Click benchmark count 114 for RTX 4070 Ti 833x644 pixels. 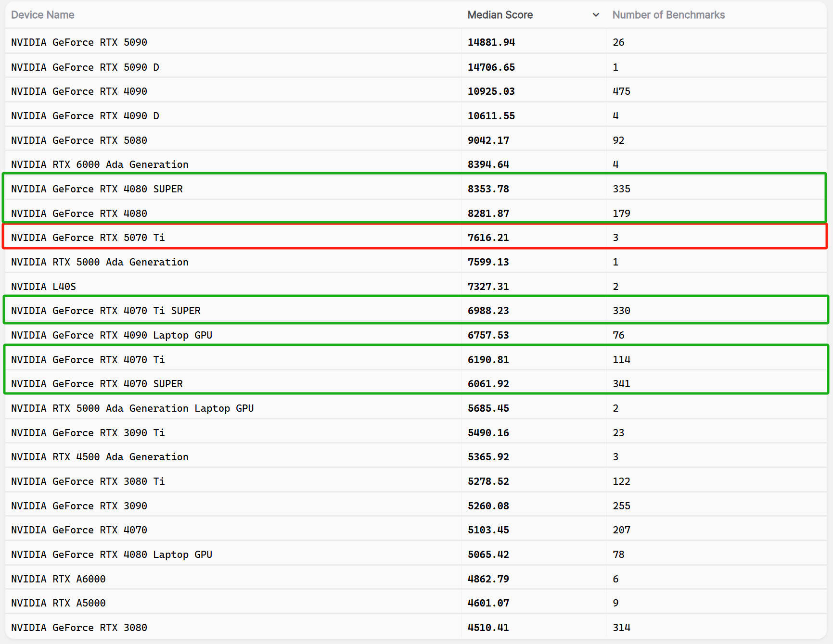(621, 360)
